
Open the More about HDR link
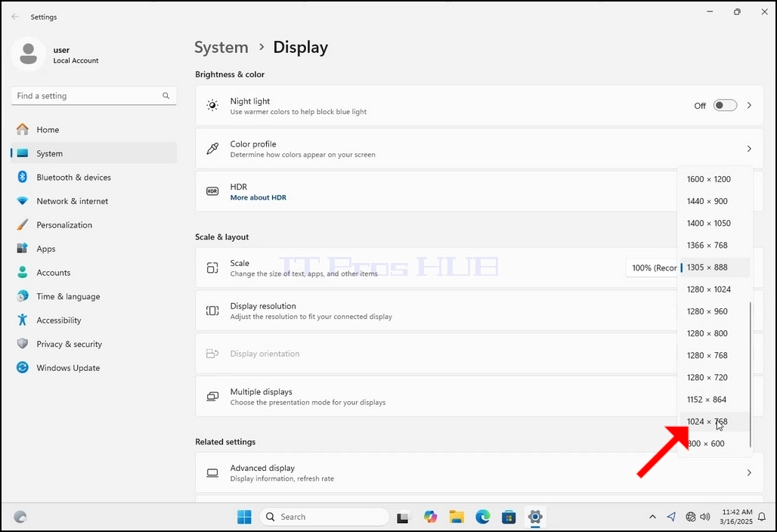click(x=258, y=197)
